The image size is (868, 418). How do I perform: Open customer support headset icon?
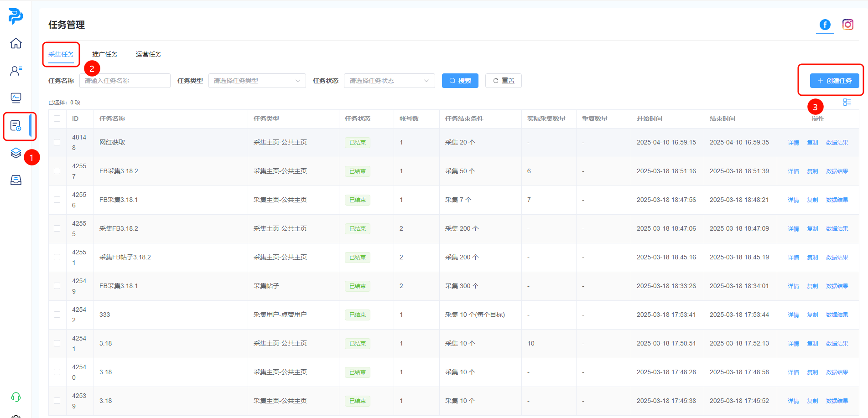click(16, 397)
